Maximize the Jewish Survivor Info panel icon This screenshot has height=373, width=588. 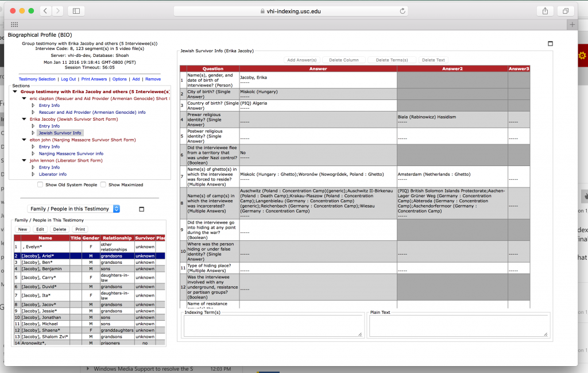coord(550,44)
